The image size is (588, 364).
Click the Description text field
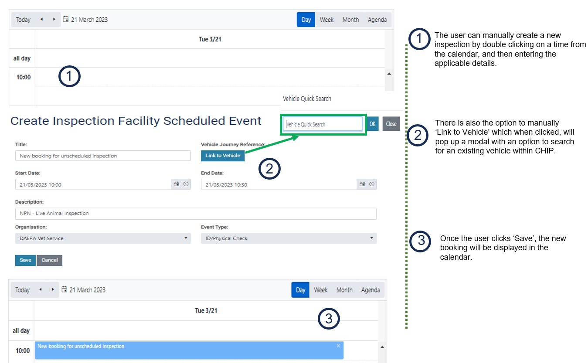195,214
